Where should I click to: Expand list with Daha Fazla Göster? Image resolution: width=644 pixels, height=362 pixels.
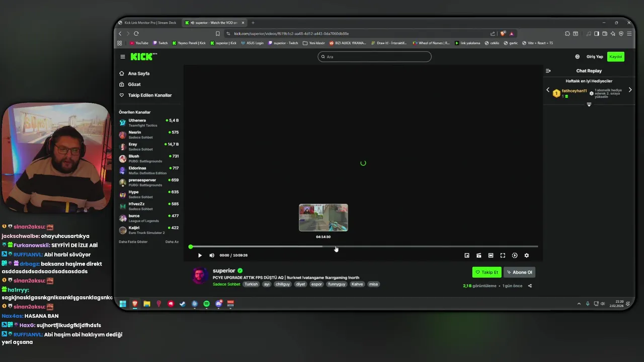[x=133, y=242]
